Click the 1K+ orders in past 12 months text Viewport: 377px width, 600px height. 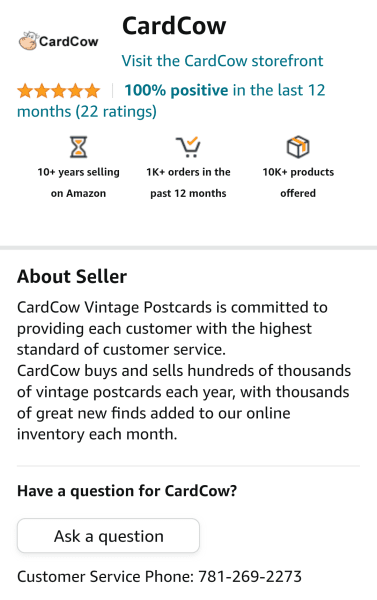coord(188,183)
